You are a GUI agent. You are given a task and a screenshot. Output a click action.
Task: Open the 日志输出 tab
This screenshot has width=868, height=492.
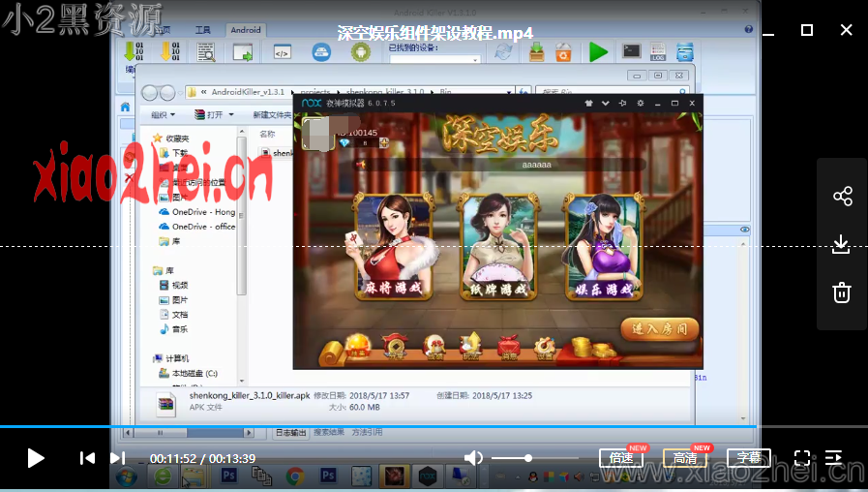tap(290, 433)
